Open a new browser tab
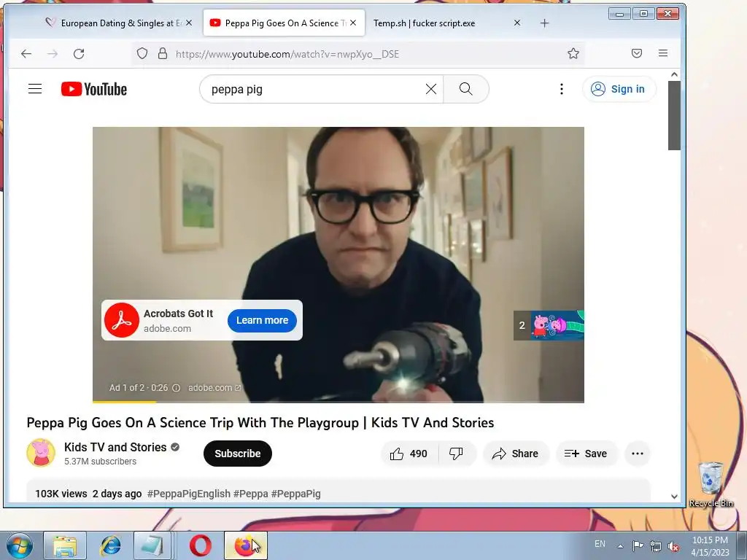This screenshot has height=560, width=747. coord(544,23)
